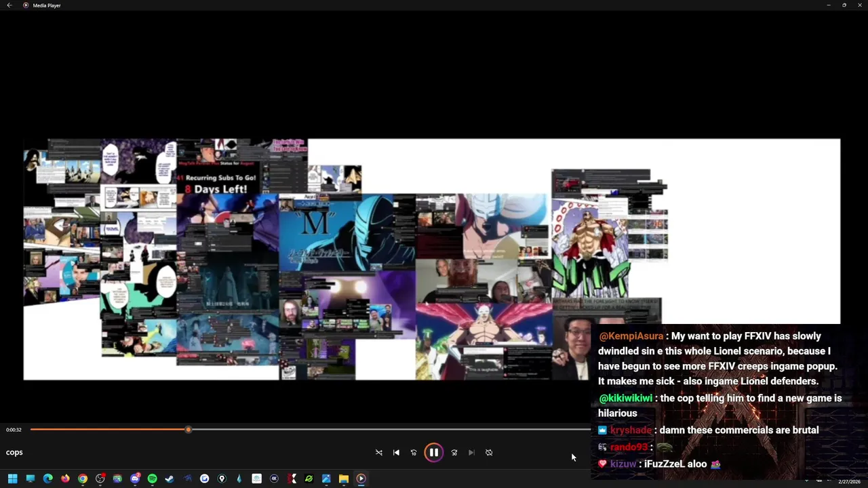The height and width of the screenshot is (488, 868).
Task: Click the kryshade username in chat overlay
Action: 630,430
